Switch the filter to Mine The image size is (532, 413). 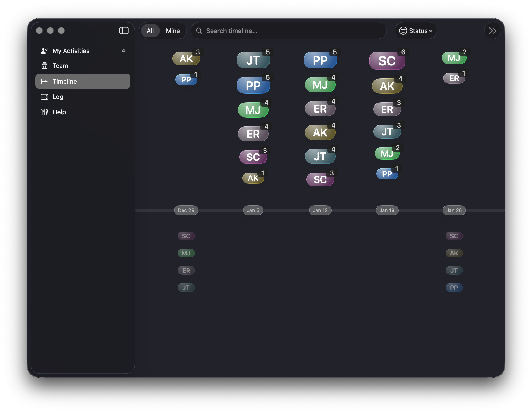[x=173, y=31]
